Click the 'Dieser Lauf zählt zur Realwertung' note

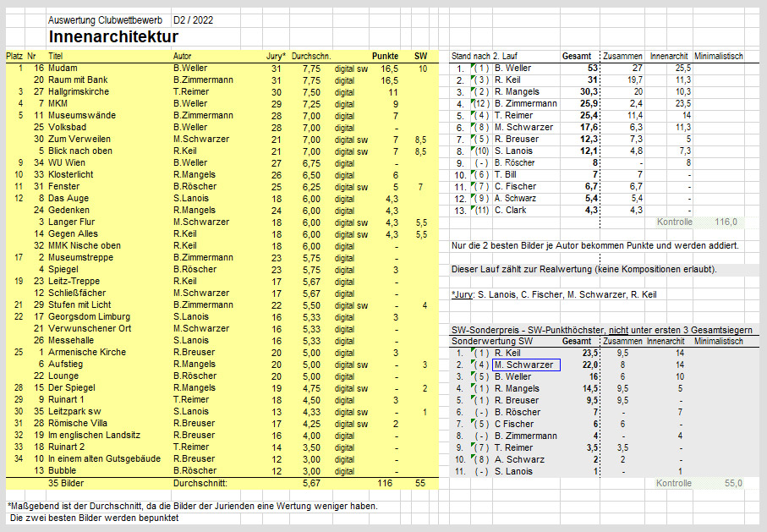pyautogui.click(x=584, y=269)
